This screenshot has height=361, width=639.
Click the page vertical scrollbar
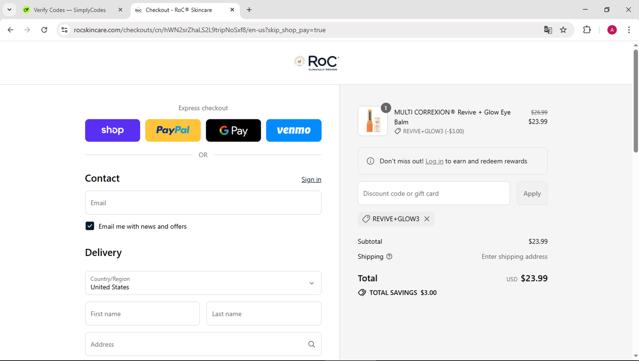coord(635,101)
